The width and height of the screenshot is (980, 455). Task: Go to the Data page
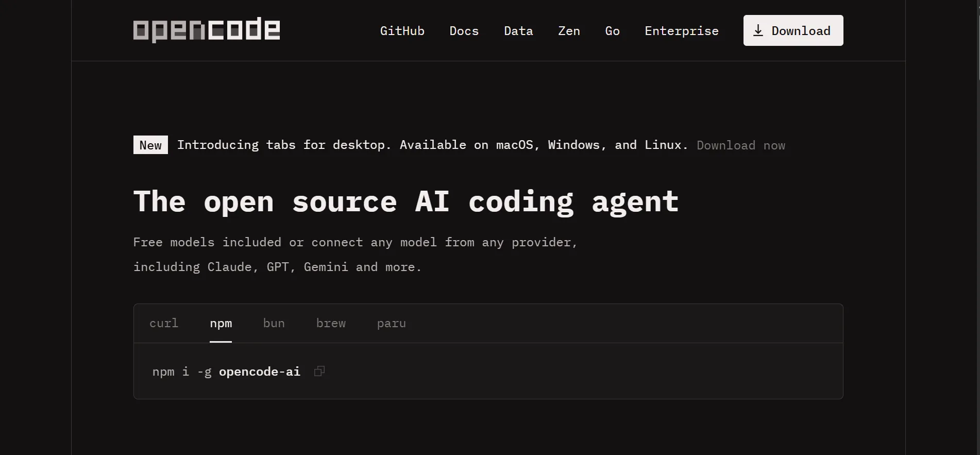pyautogui.click(x=518, y=31)
